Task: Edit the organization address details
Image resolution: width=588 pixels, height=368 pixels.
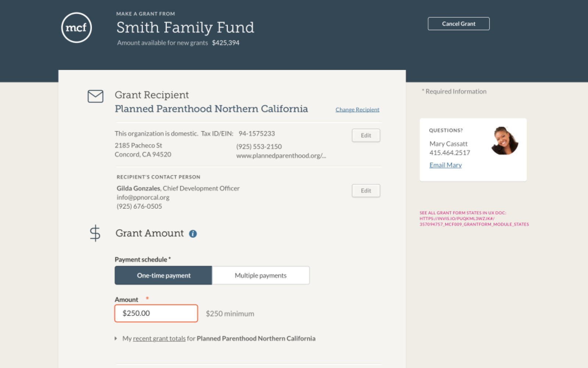Action: 366,135
